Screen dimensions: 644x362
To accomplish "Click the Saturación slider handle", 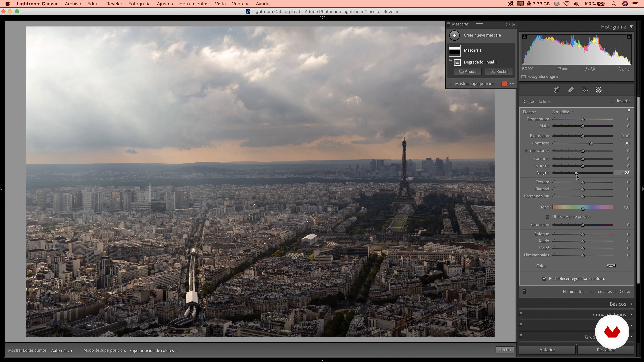I will (582, 225).
